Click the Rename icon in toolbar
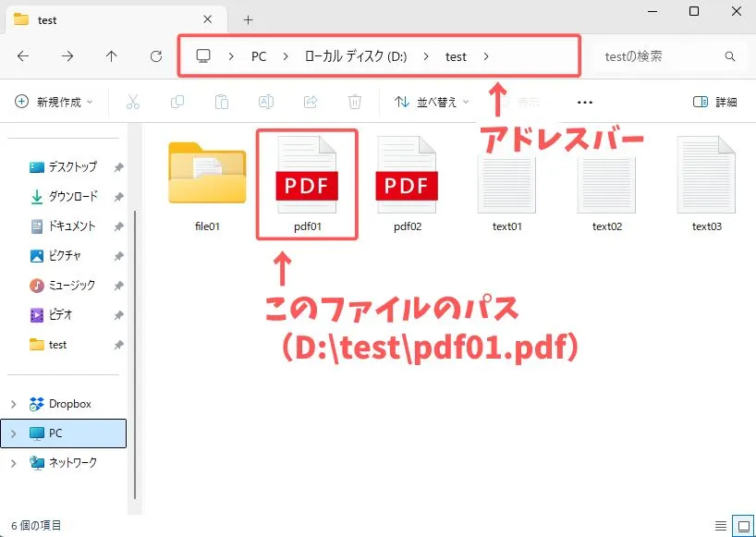This screenshot has width=756, height=537. pos(266,102)
